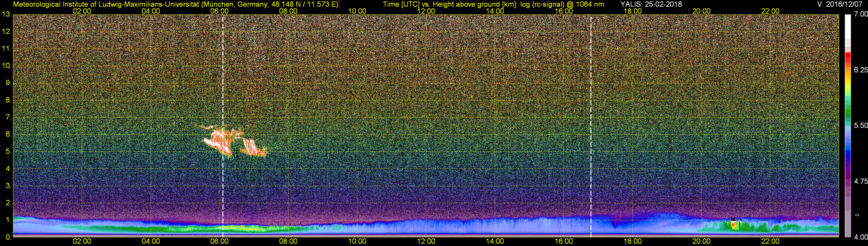
Task: Click the white dashed vertical line after 16:00
Action: (591, 101)
